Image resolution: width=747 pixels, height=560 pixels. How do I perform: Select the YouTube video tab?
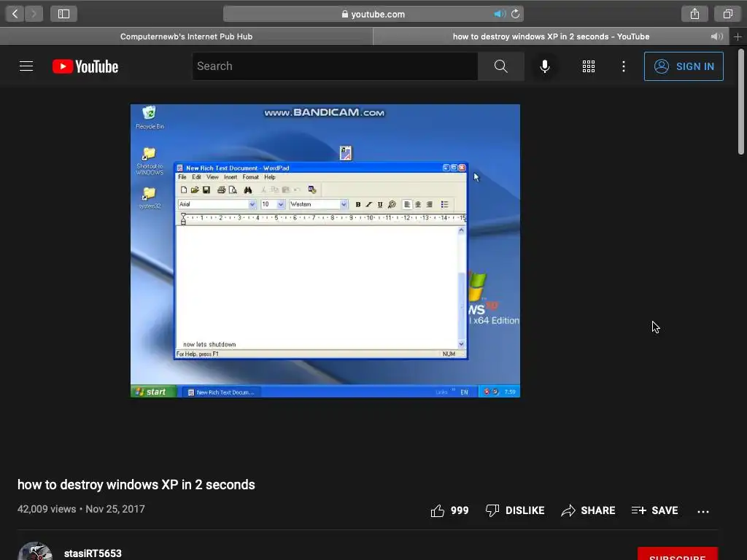[551, 36]
